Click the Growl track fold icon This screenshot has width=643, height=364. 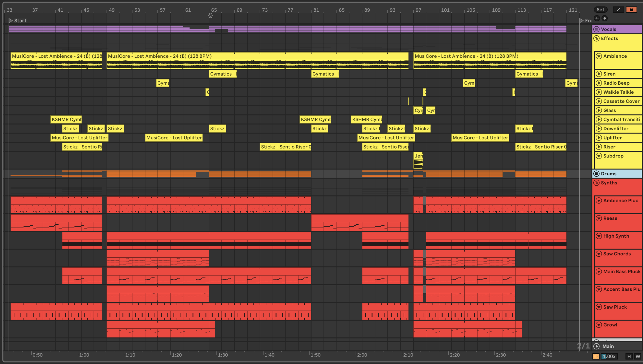599,325
